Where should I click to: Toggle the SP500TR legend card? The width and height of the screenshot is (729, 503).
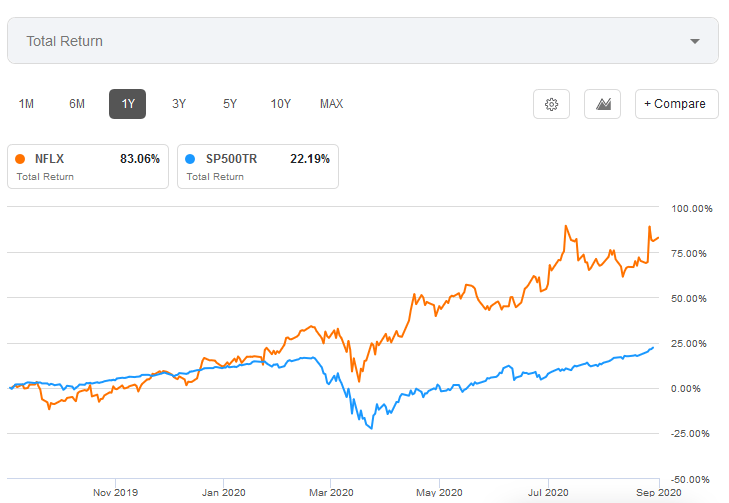tap(257, 167)
